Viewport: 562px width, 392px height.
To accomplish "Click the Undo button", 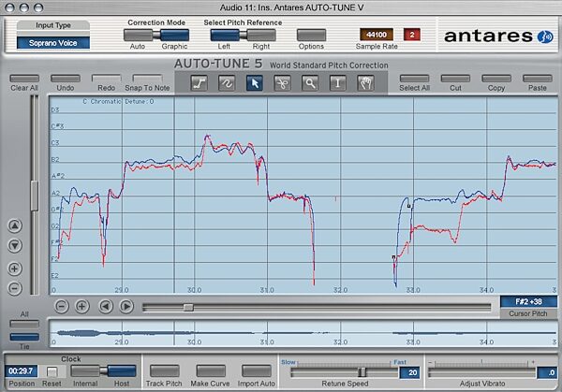I will (66, 79).
